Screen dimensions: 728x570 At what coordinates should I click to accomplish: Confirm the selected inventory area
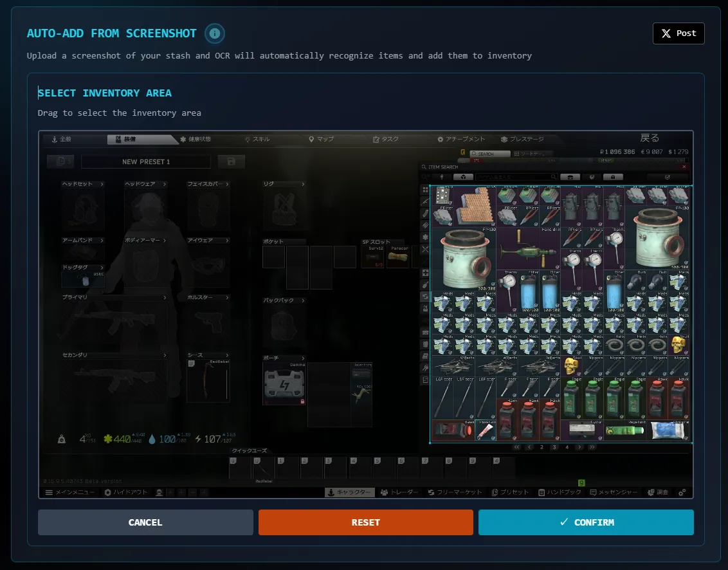click(x=586, y=522)
